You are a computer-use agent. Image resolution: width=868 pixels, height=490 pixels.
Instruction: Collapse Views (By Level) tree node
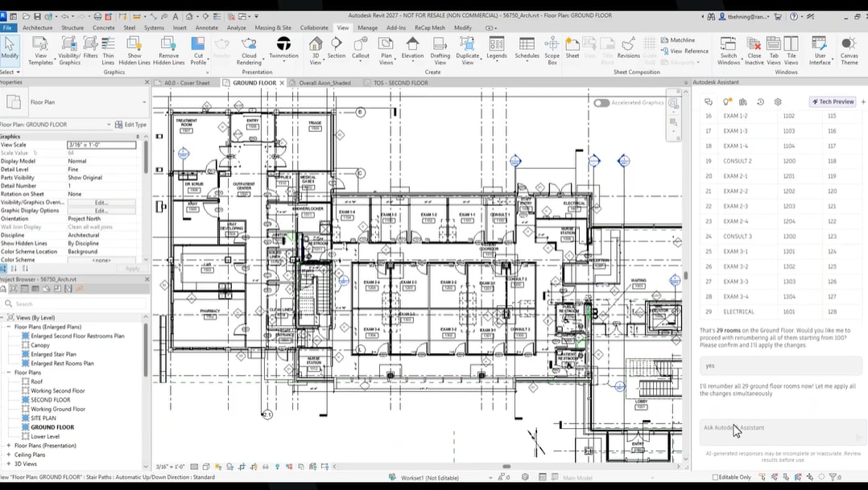click(x=2, y=318)
